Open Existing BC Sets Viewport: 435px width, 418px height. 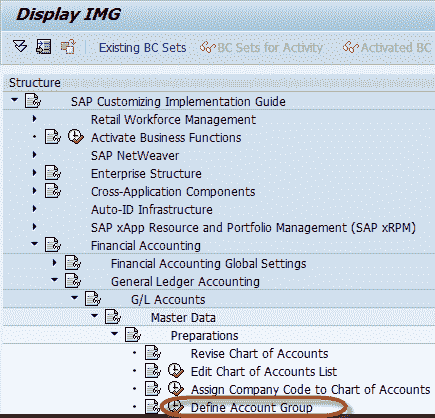pos(142,48)
